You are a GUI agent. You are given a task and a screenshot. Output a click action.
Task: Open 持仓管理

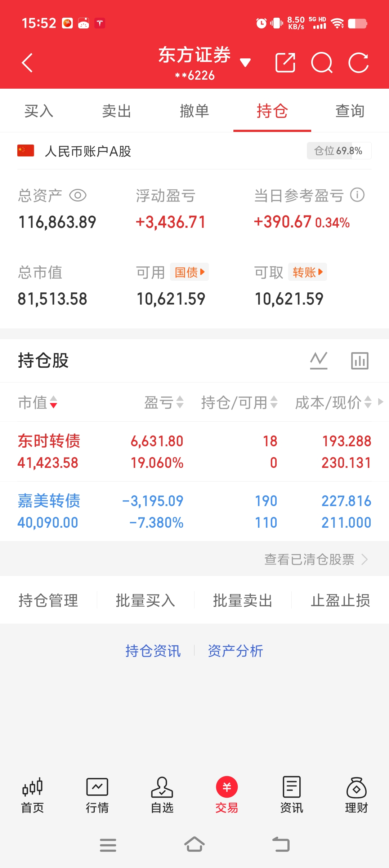tap(48, 601)
